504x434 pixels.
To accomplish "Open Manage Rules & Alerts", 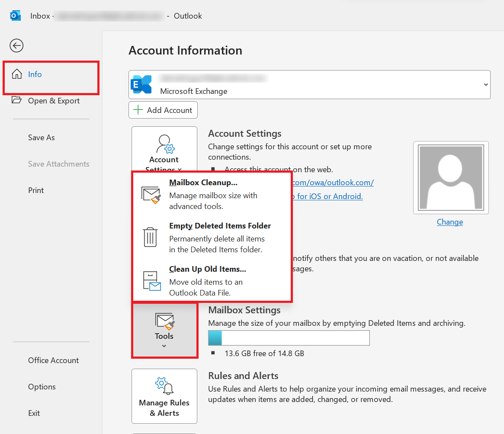I will coord(164,396).
